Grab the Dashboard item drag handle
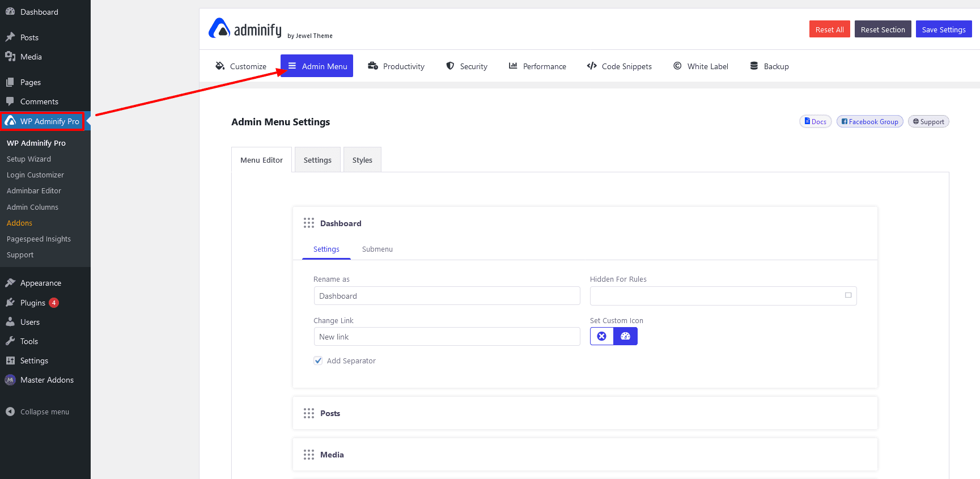The width and height of the screenshot is (980, 479). (x=308, y=223)
